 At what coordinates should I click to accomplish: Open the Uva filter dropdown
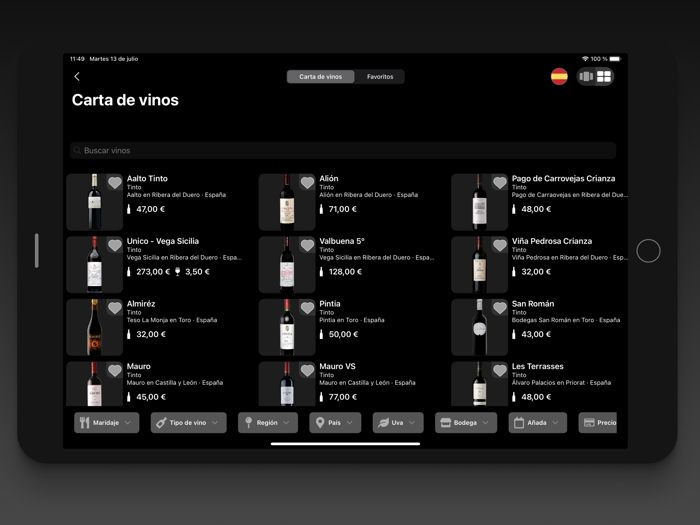point(398,422)
